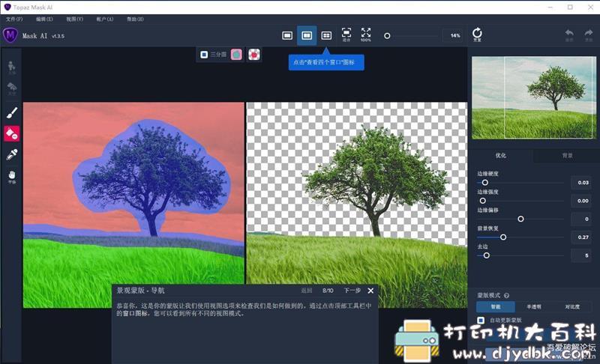
Task: Click the red-dot checkered mask view icon
Action: (x=254, y=55)
